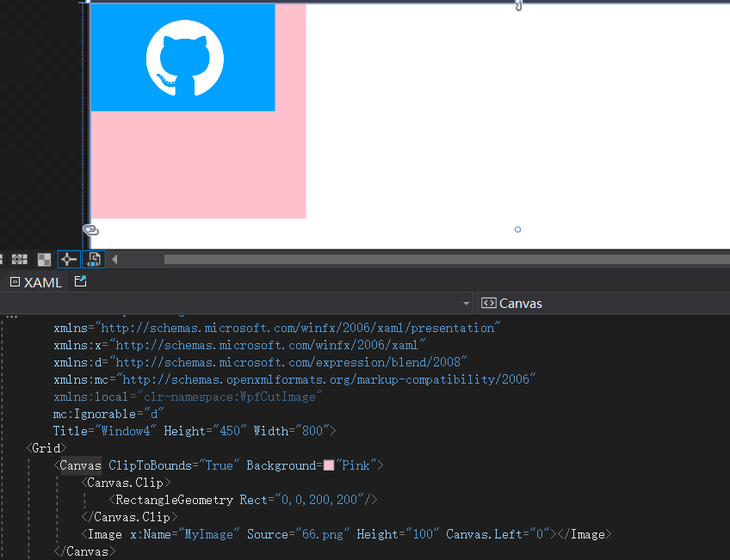
Task: Click the 66.png source value in XAML
Action: (x=325, y=533)
